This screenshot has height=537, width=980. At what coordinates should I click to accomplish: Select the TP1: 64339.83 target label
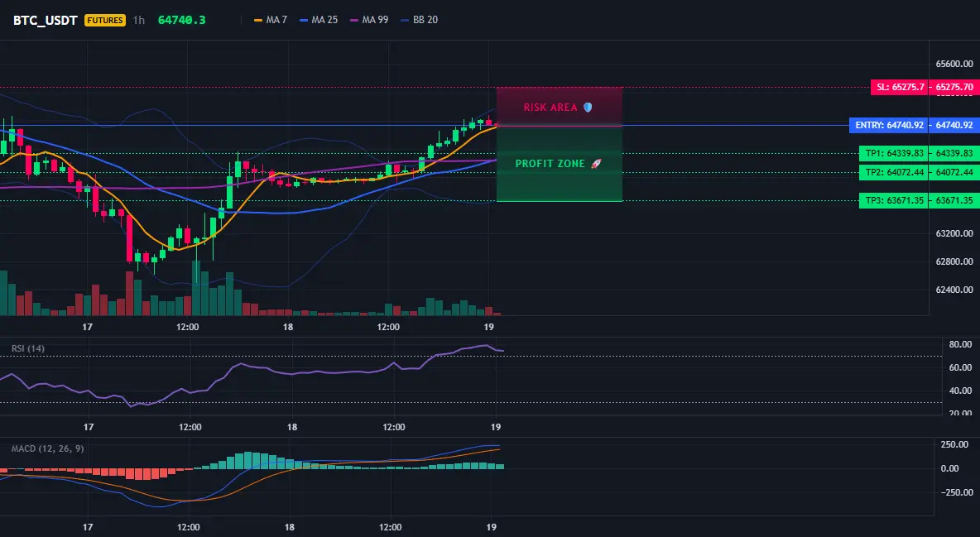[x=894, y=153]
